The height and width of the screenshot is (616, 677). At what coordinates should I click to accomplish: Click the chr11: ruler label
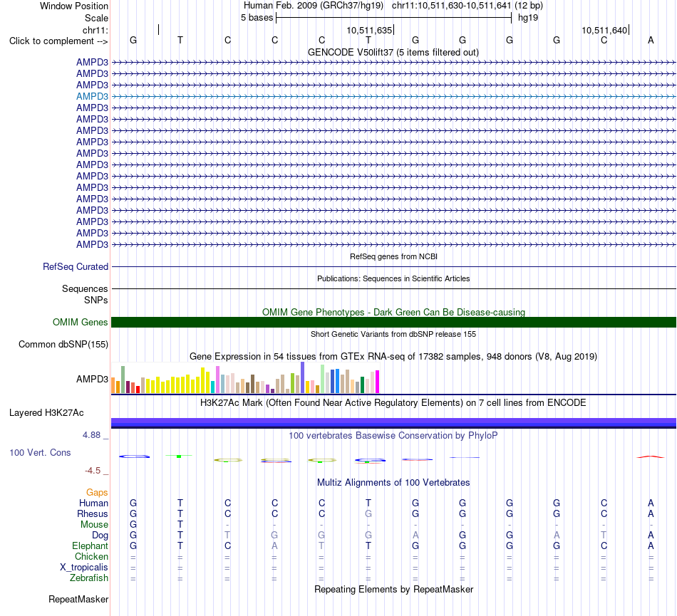95,30
